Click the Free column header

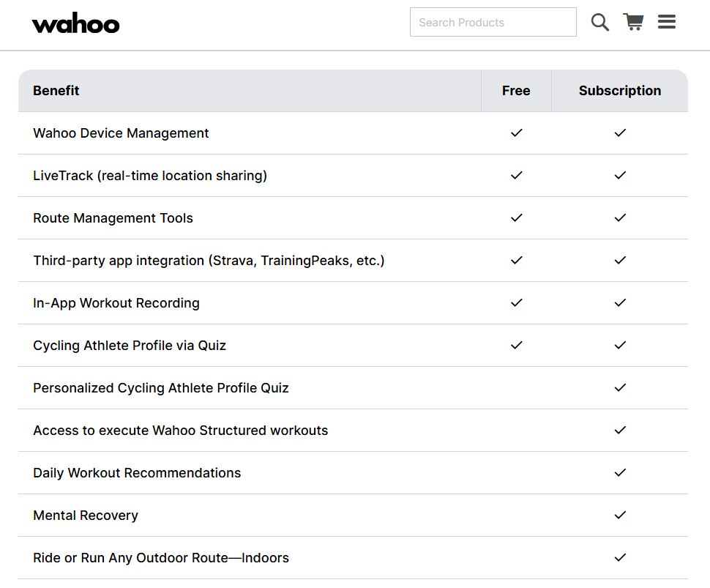pos(516,91)
